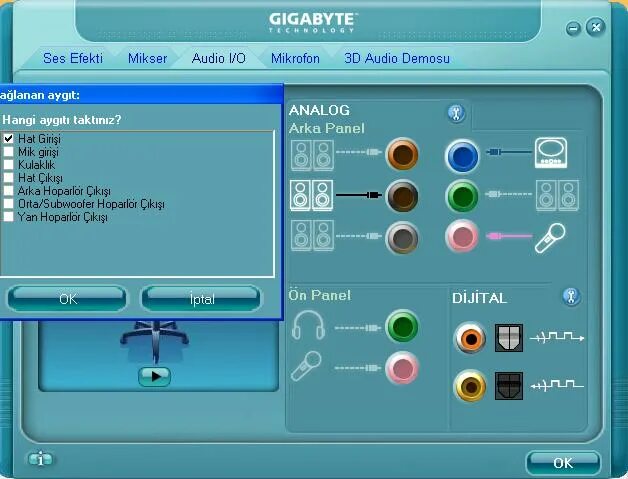628x479 pixels.
Task: Click the optical output connector icon
Action: click(x=509, y=338)
